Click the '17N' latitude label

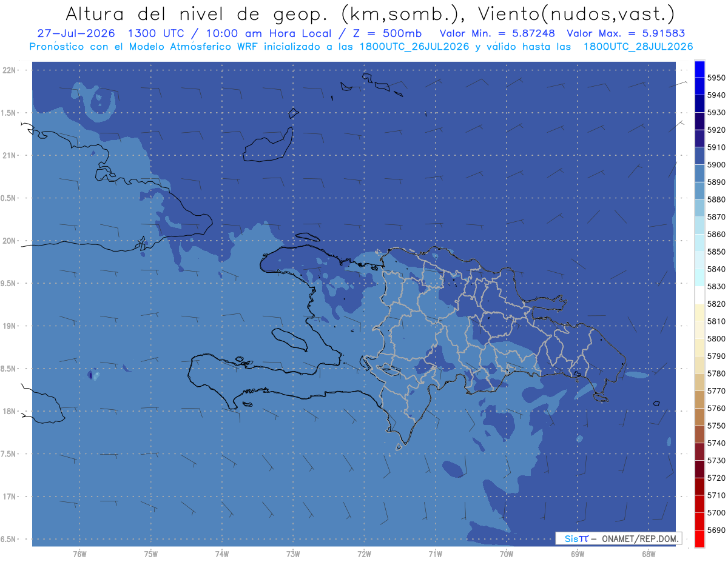(10, 497)
